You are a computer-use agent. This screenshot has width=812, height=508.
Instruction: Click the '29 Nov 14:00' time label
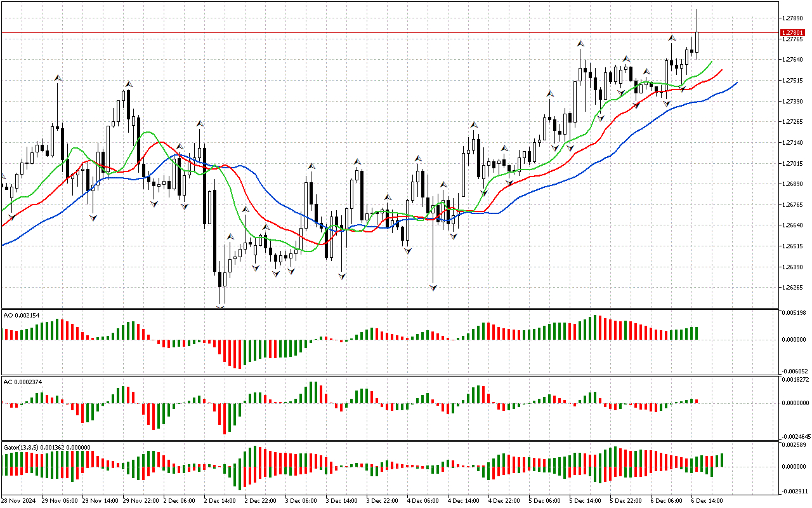pyautogui.click(x=101, y=500)
